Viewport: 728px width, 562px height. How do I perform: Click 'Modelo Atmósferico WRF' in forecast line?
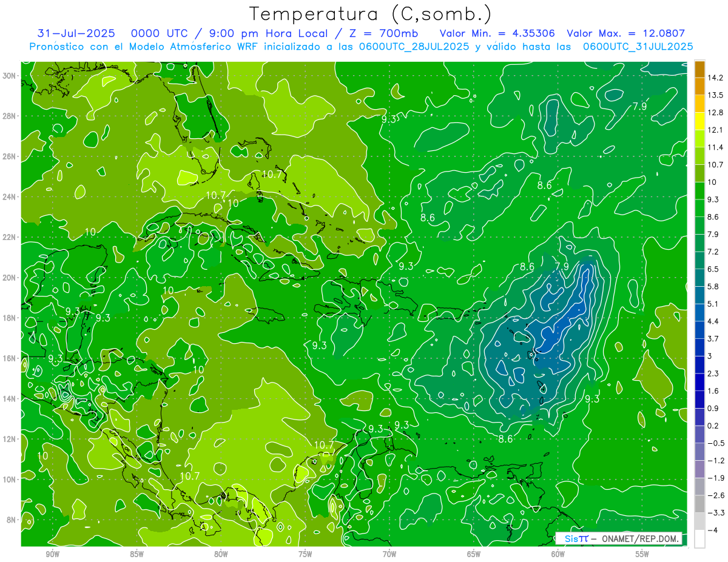tap(193, 46)
